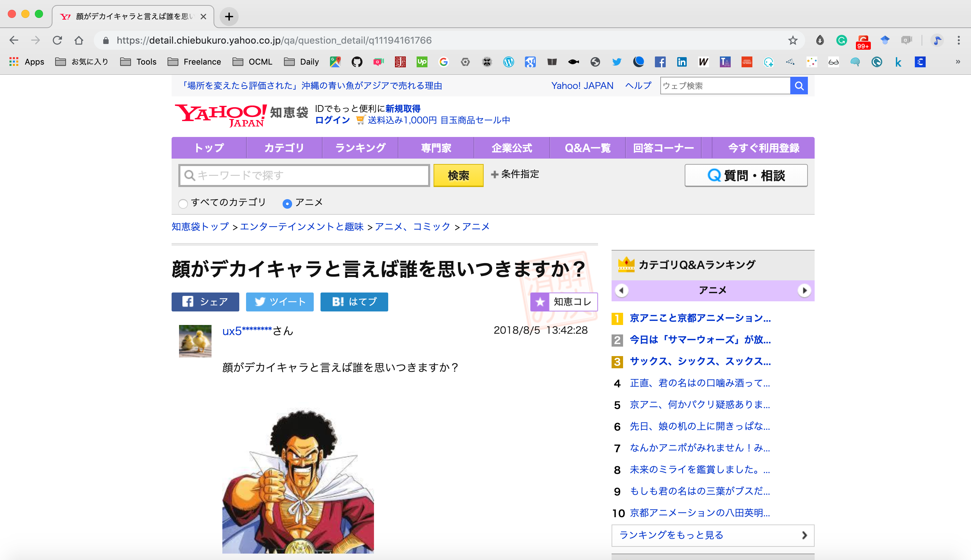
Task: Open the Grammarly extension icon
Action: [841, 40]
